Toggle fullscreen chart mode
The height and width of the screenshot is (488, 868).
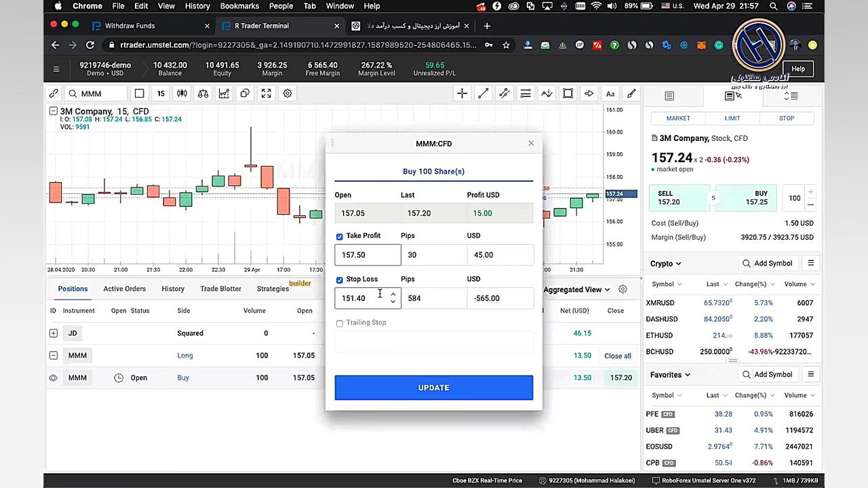click(266, 94)
